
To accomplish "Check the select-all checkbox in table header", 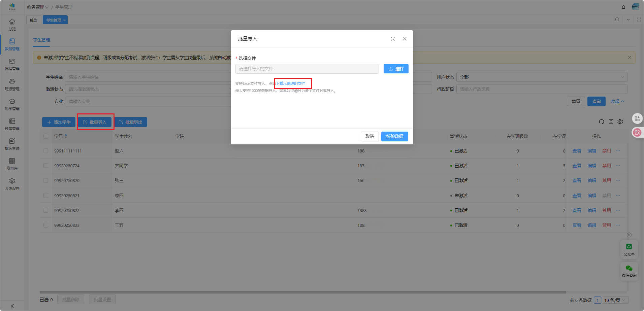I will click(46, 136).
